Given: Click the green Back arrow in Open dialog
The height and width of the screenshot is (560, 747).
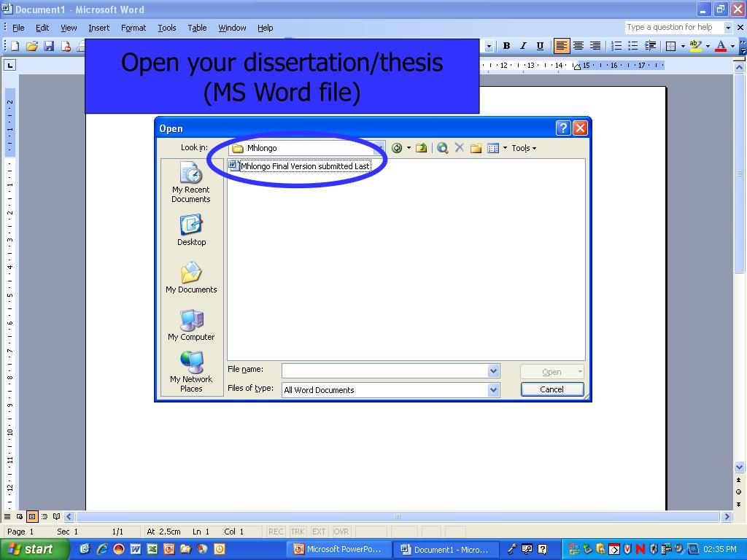Looking at the screenshot, I should [x=396, y=148].
